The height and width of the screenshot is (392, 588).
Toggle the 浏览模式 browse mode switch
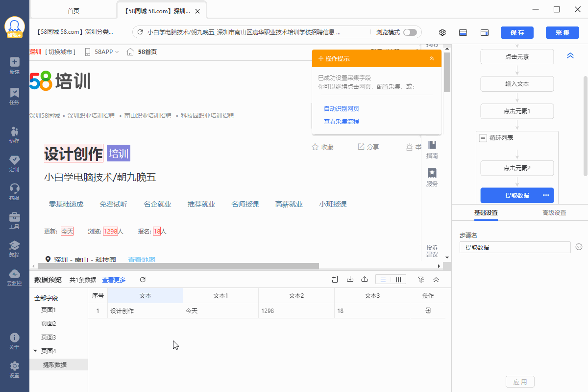click(410, 32)
